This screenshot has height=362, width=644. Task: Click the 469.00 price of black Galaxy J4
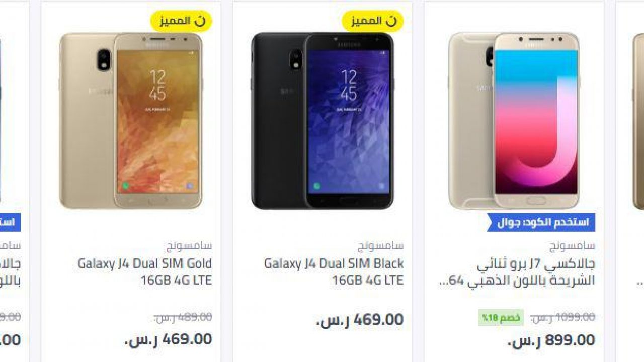click(x=360, y=320)
